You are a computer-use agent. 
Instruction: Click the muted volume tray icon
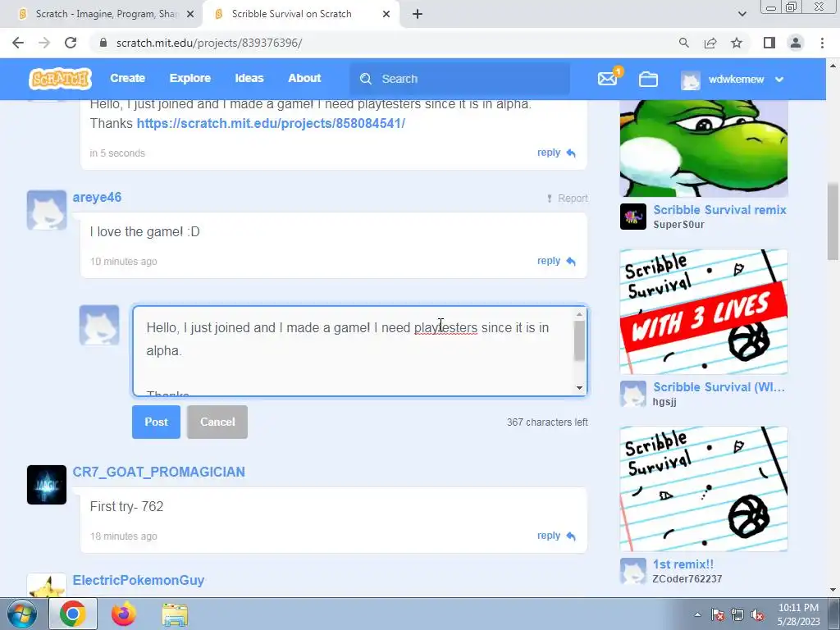point(757,615)
